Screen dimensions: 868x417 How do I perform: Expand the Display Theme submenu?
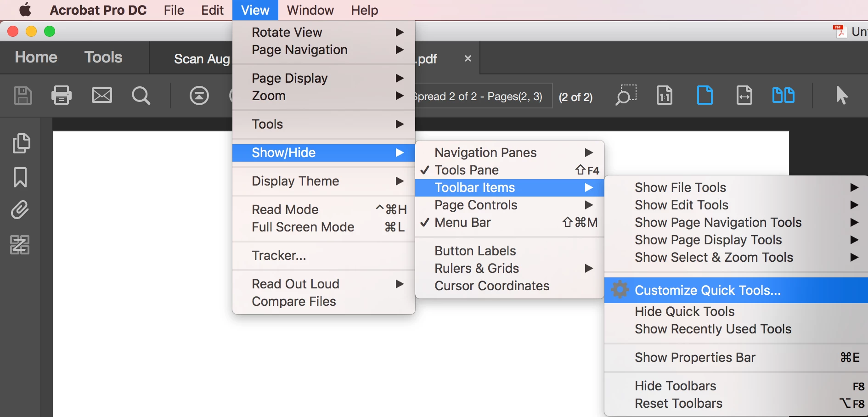pos(324,181)
